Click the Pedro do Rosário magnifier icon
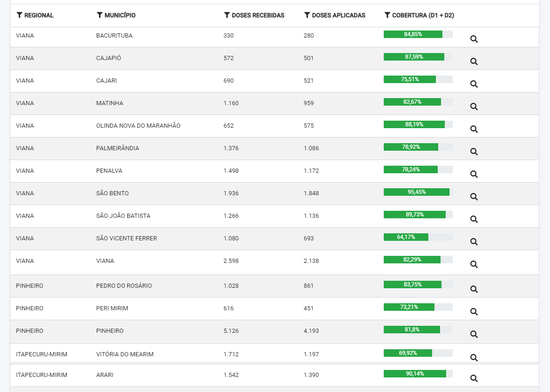 (474, 289)
